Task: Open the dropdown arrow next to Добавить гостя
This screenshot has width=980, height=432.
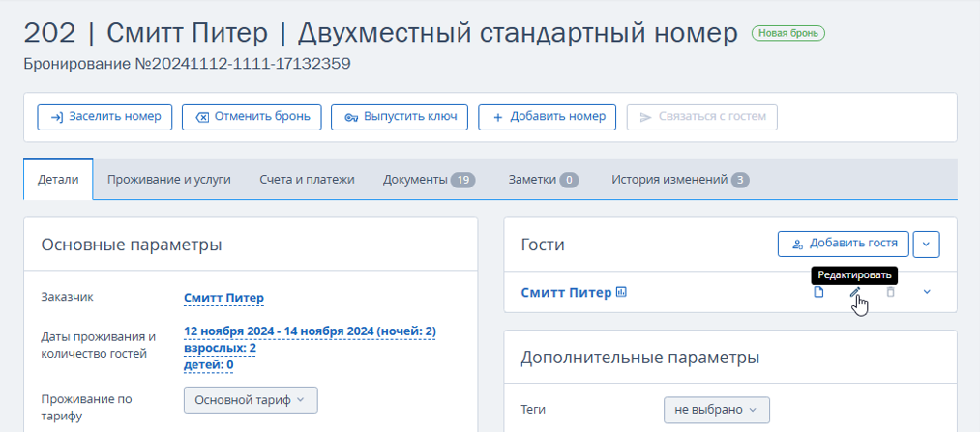Action: pyautogui.click(x=926, y=245)
